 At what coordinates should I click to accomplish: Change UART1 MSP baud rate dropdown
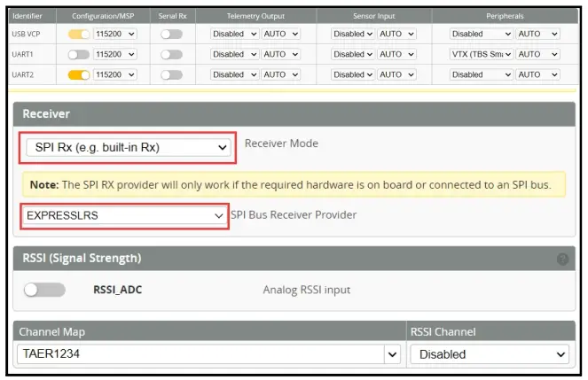point(115,54)
